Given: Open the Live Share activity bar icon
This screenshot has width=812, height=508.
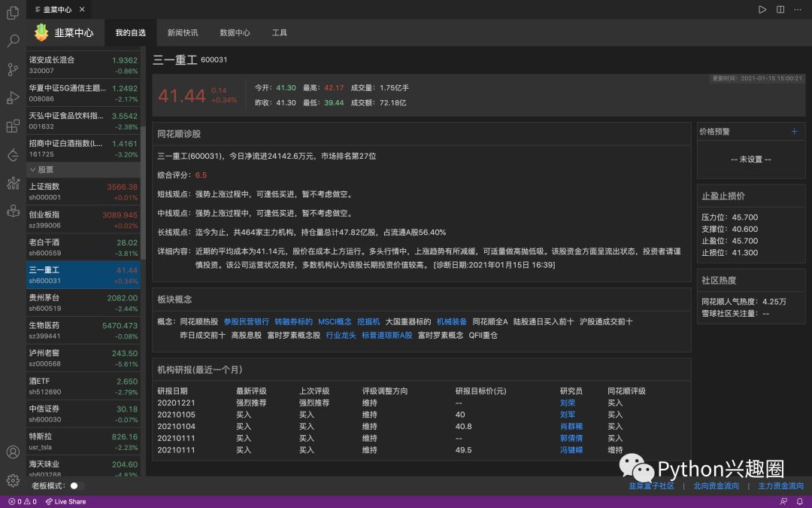Looking at the screenshot, I should 13,154.
